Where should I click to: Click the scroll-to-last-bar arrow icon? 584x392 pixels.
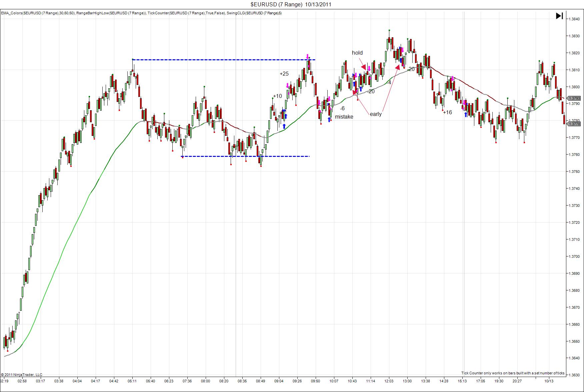(559, 16)
